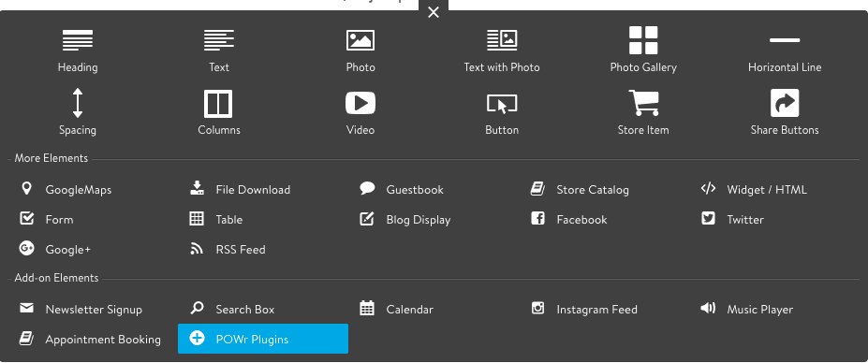Click the Blog Display pencil icon
The width and height of the screenshot is (868, 363).
coord(367,219)
